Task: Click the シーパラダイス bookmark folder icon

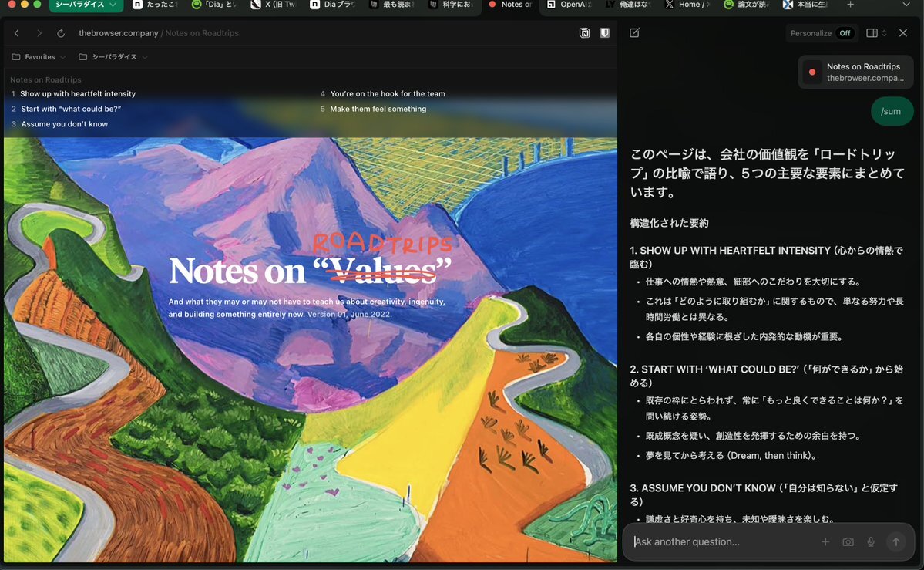Action: pos(83,57)
